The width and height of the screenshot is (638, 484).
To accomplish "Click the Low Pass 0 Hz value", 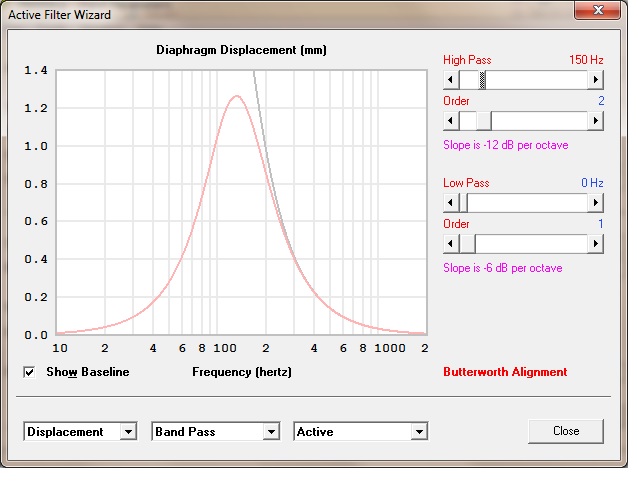I will 592,183.
